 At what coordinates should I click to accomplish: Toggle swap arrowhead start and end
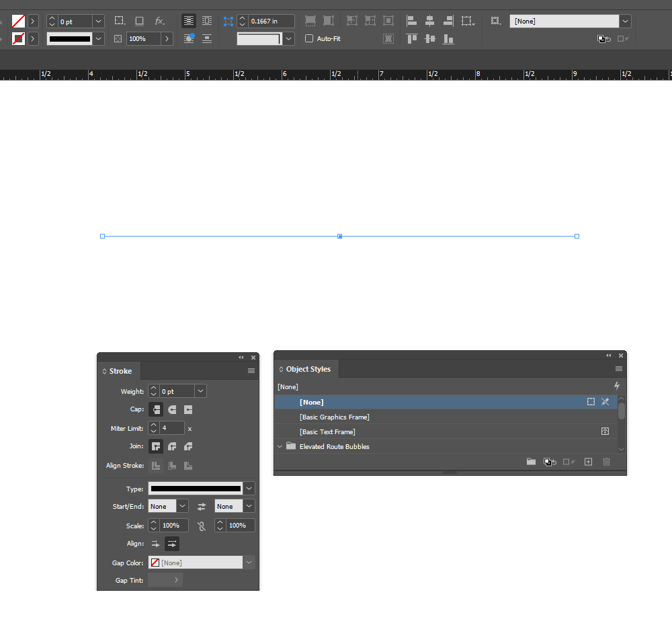202,506
